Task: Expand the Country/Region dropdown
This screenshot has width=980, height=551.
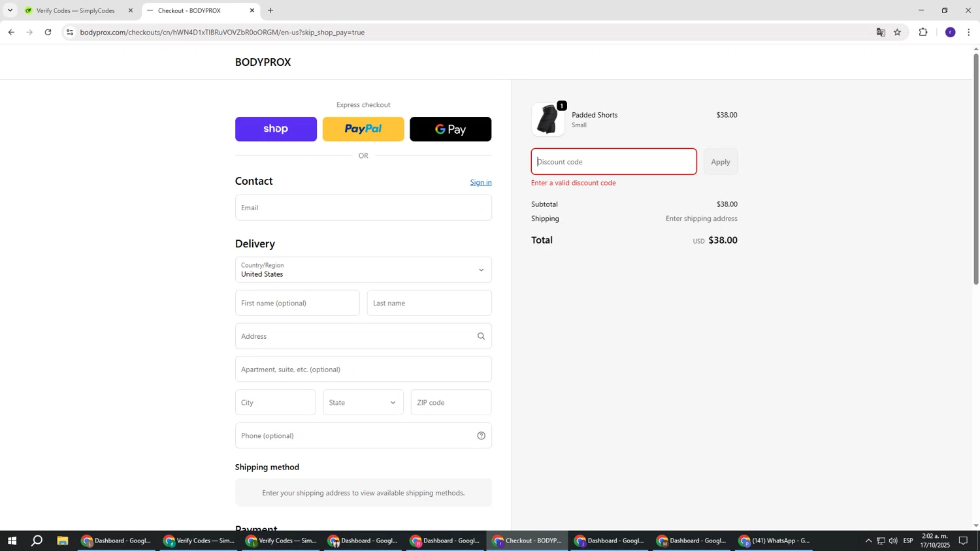Action: point(363,270)
